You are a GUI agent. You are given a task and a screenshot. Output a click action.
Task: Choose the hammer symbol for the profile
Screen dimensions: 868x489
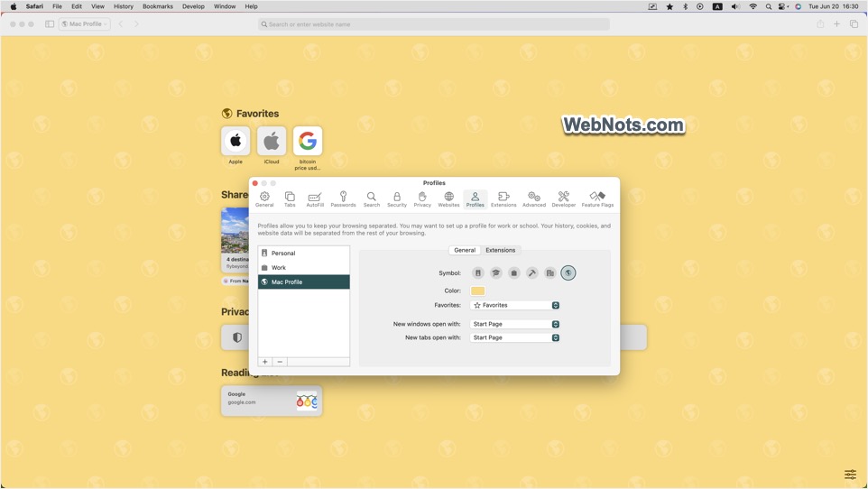(532, 273)
